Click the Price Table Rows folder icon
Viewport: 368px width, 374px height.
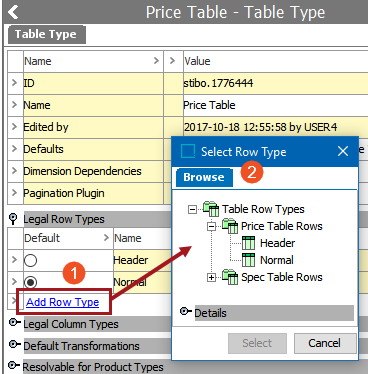(x=230, y=226)
